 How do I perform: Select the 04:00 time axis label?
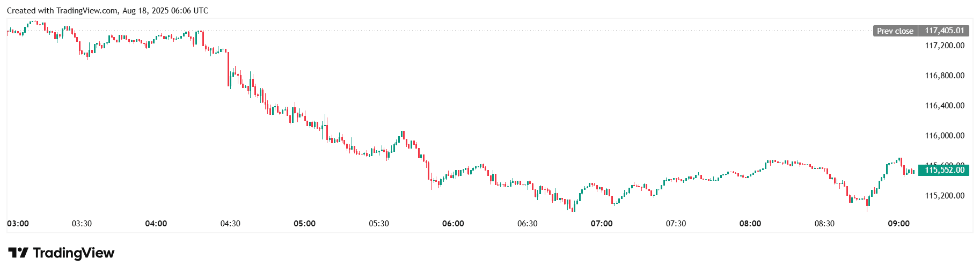(x=156, y=224)
